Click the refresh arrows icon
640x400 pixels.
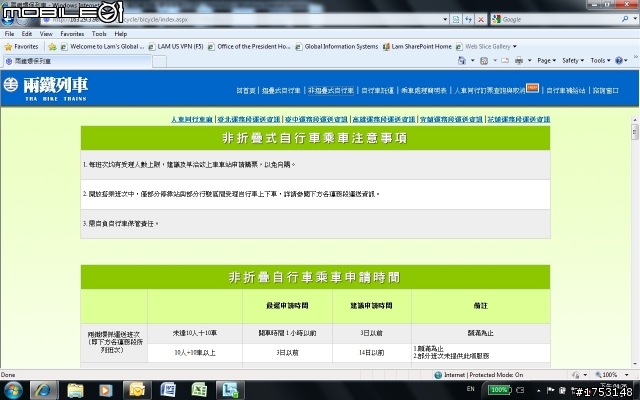click(469, 19)
